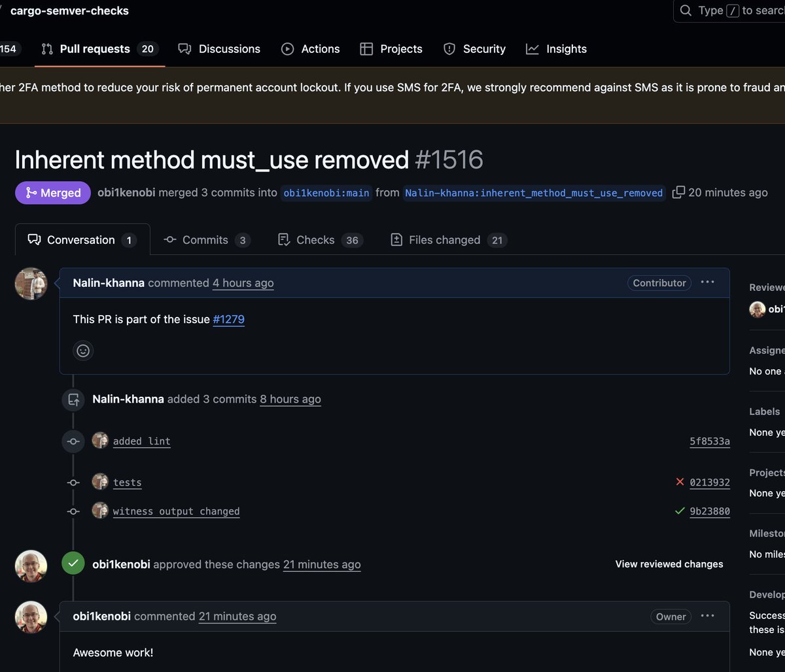Switch to the Commits tab
The width and height of the screenshot is (785, 672).
pyautogui.click(x=207, y=240)
